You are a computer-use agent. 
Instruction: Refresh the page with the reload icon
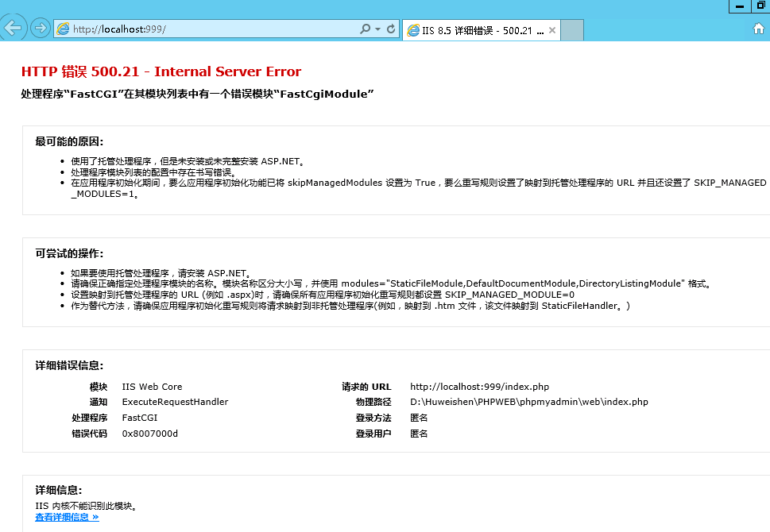click(391, 29)
